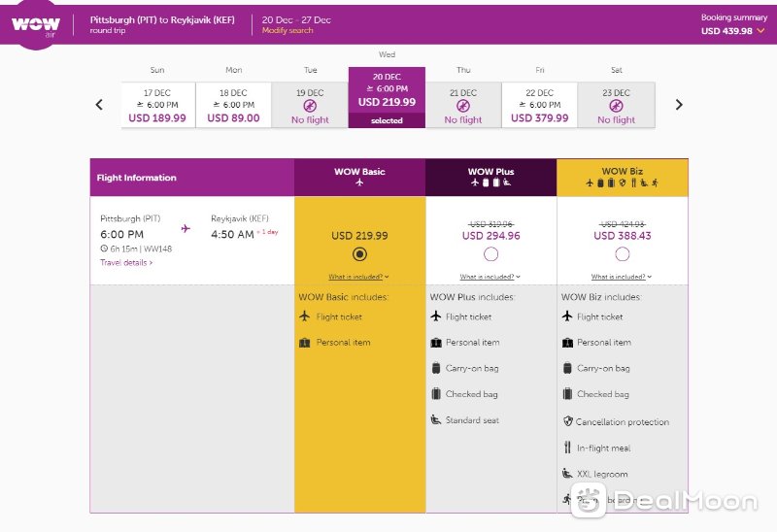Click in-flight meal cutlery icon
The height and width of the screenshot is (532, 777).
click(x=567, y=448)
